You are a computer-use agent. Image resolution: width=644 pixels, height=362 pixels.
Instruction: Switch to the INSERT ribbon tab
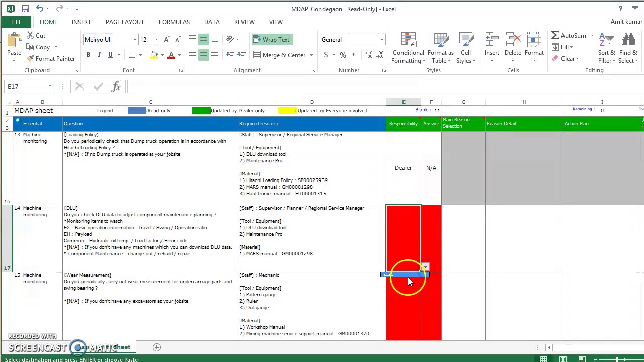(81, 22)
